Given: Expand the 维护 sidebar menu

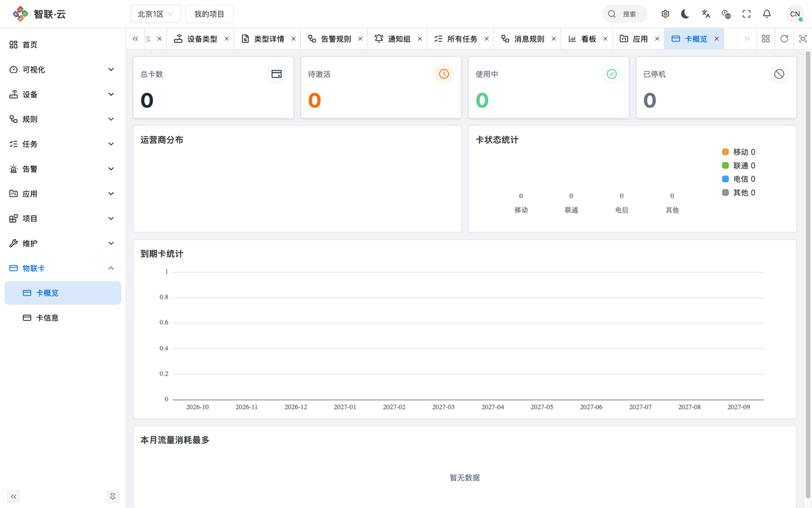Looking at the screenshot, I should click(63, 243).
